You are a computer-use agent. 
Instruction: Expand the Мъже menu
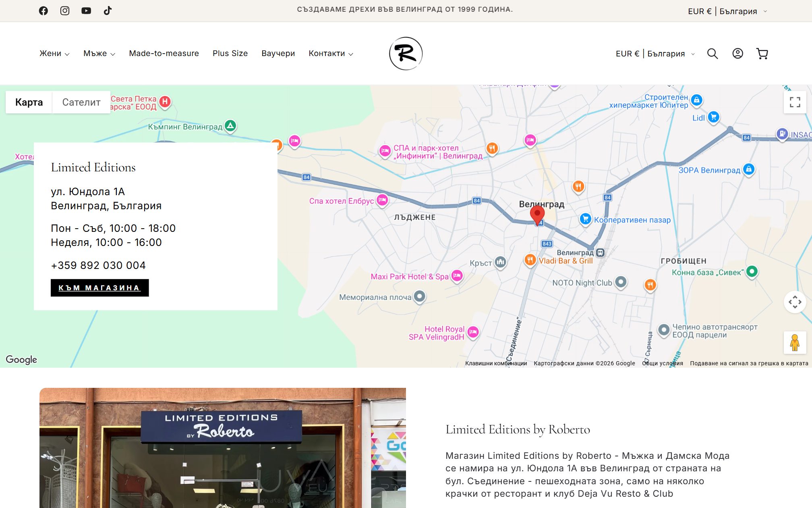(x=99, y=54)
